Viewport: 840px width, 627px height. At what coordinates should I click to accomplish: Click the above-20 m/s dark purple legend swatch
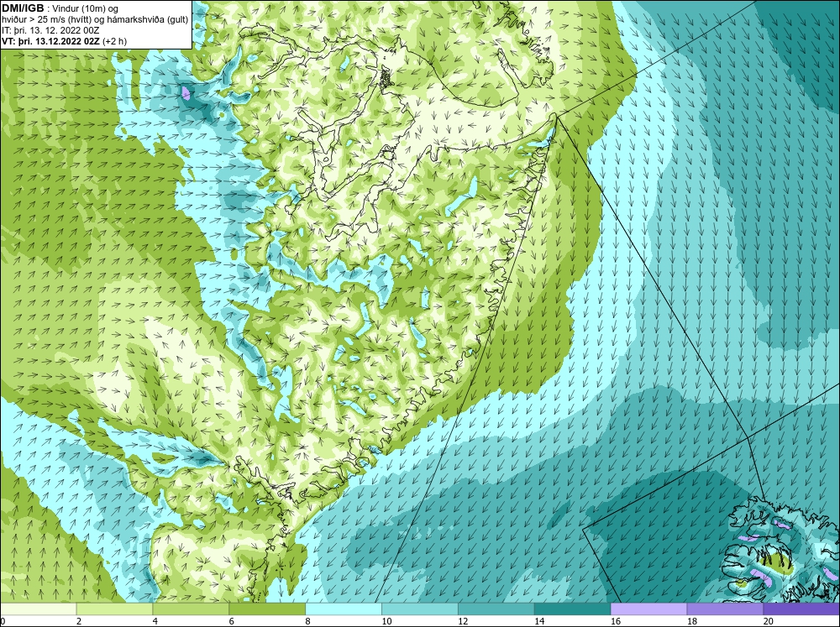tap(801, 609)
